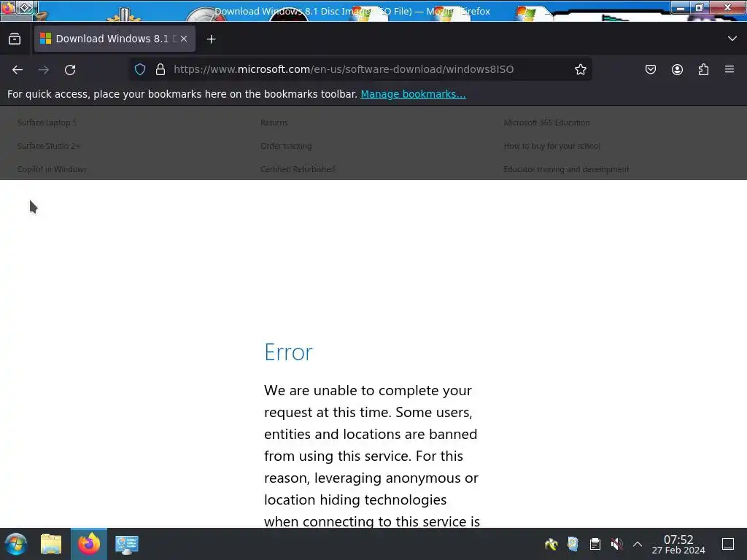Open the window menu title bar icon
Viewport: 747px width, 560px height.
(9, 7)
